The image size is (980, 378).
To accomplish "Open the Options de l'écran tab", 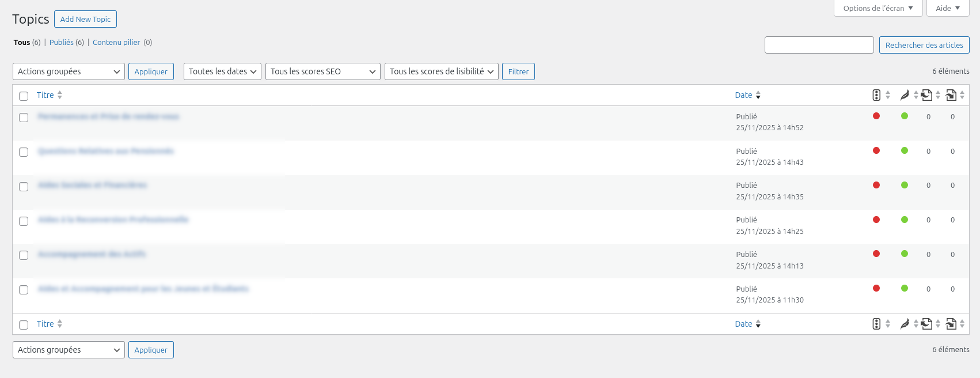I will coord(878,8).
